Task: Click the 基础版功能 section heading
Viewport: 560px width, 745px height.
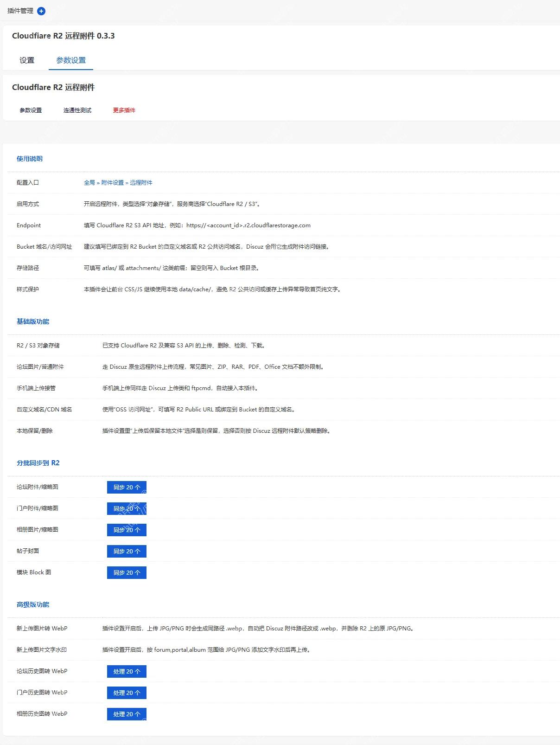Action: tap(33, 321)
